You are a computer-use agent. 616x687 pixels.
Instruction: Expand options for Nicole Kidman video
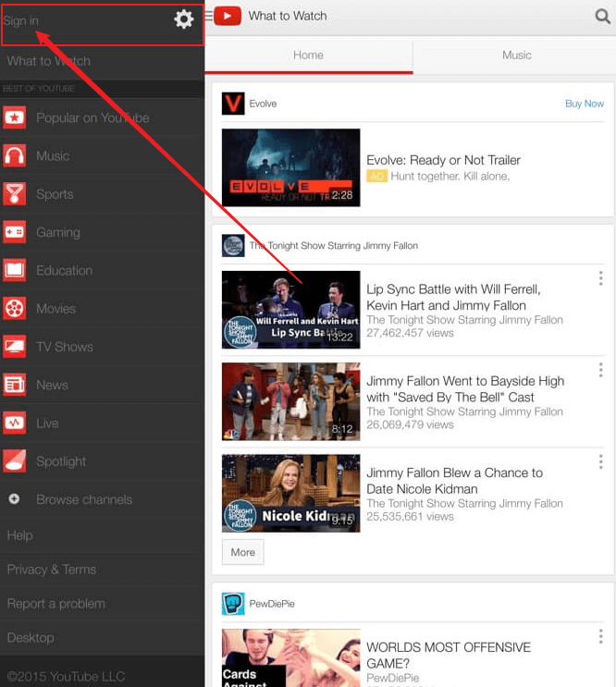(600, 461)
